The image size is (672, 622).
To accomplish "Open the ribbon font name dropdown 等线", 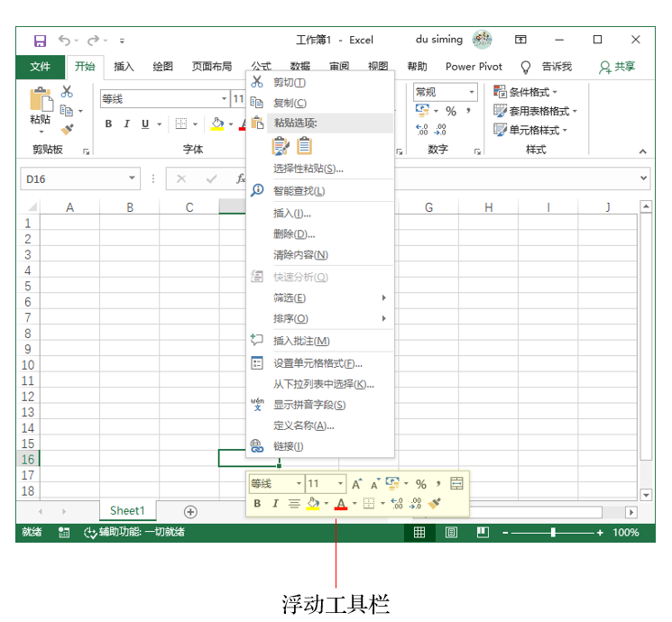I will 224,99.
